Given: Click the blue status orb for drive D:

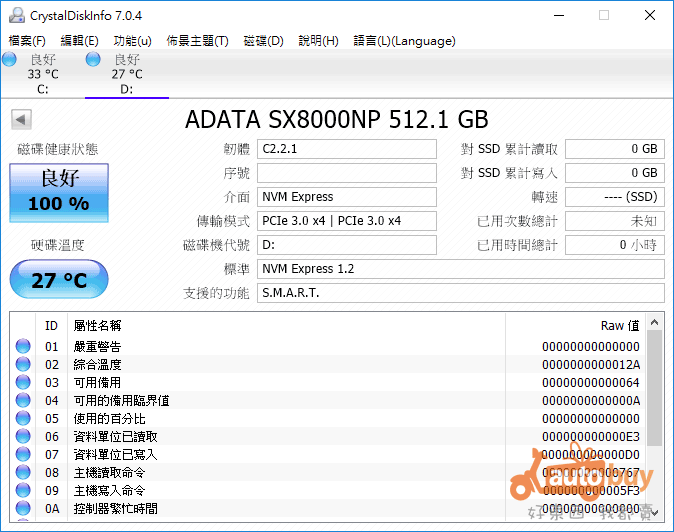Looking at the screenshot, I should pyautogui.click(x=93, y=59).
